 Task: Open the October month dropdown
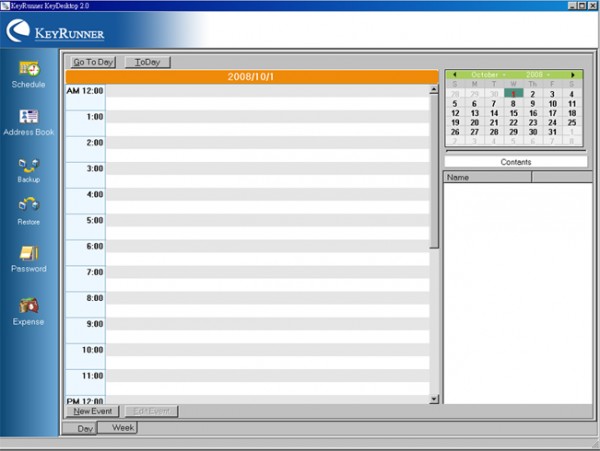[488, 75]
